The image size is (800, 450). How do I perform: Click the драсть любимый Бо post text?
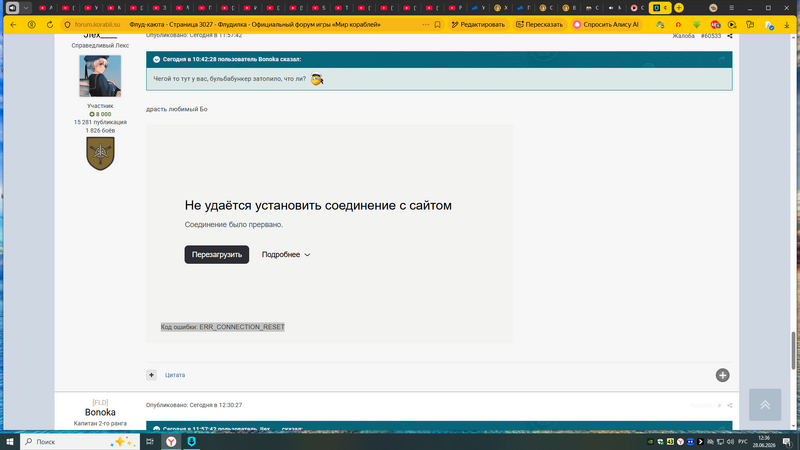(177, 109)
